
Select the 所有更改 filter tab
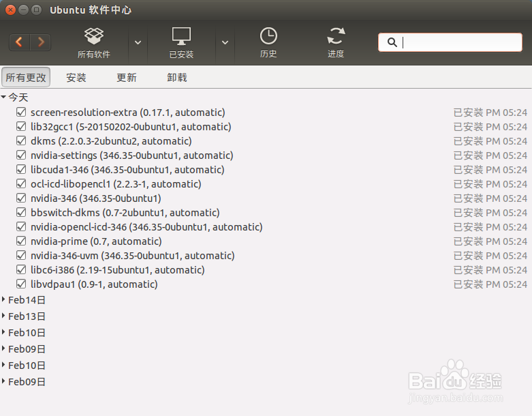click(x=26, y=78)
